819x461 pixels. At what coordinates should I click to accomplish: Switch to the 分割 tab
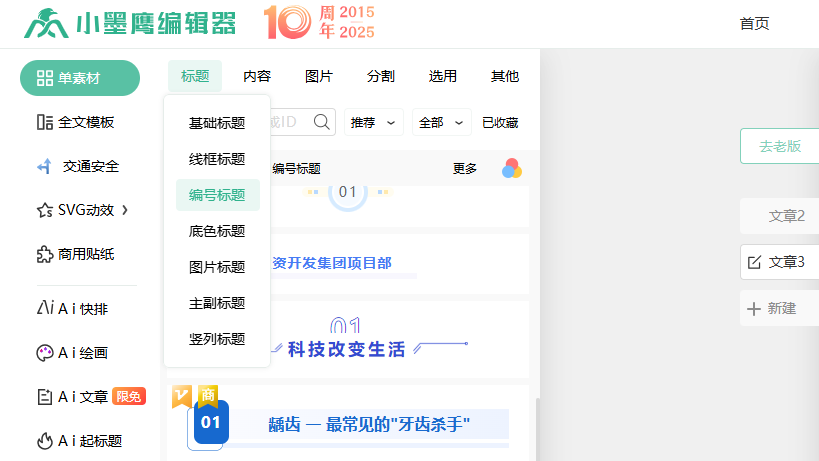pos(381,76)
